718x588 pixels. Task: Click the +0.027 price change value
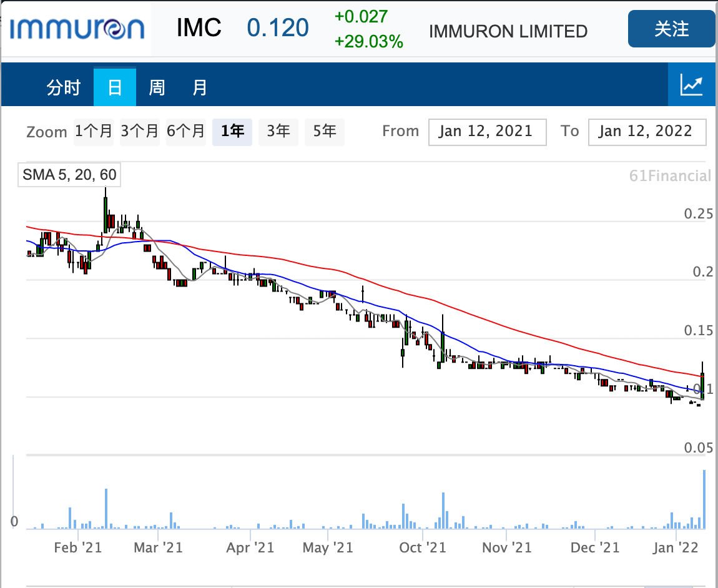tap(361, 16)
